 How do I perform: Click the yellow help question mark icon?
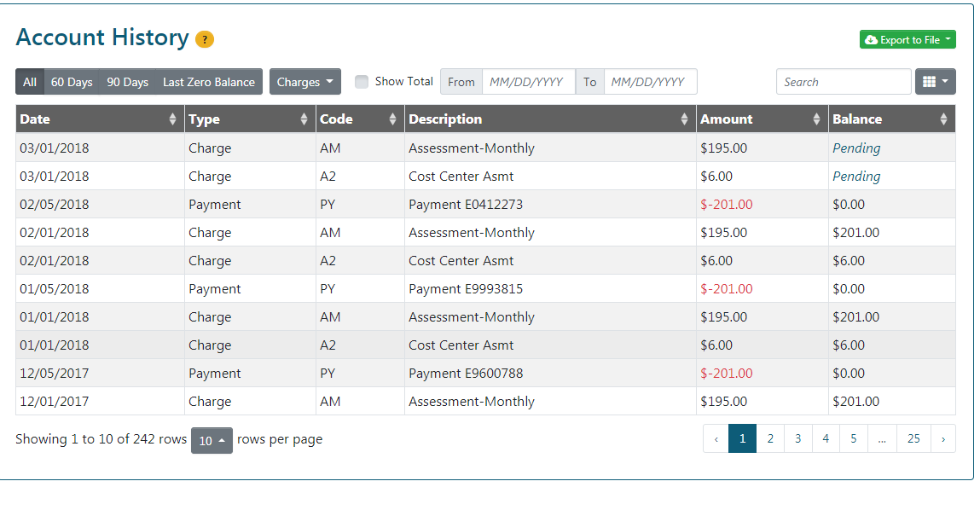[x=205, y=39]
